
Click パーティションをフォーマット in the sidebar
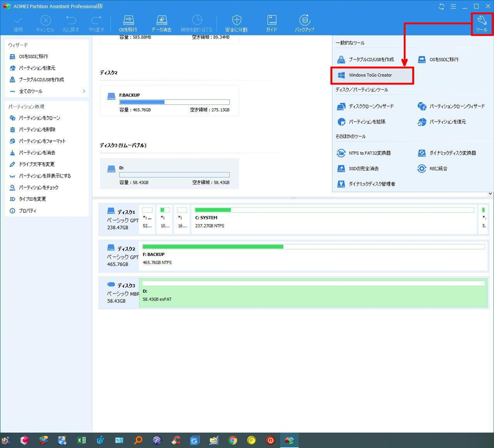pyautogui.click(x=42, y=141)
